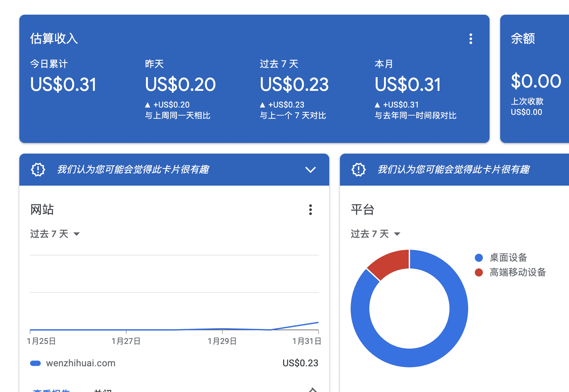Screen dimensions: 569x392
Task: Click the red 高端移动设备 legend dot
Action: (479, 272)
